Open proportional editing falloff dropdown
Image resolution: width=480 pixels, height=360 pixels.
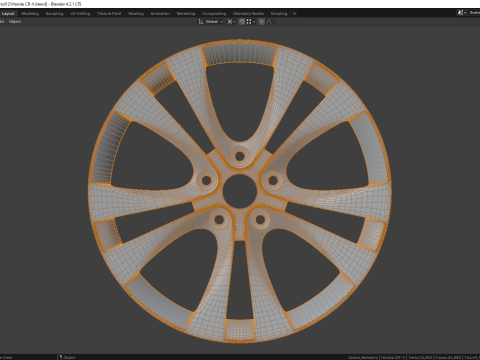pyautogui.click(x=271, y=22)
